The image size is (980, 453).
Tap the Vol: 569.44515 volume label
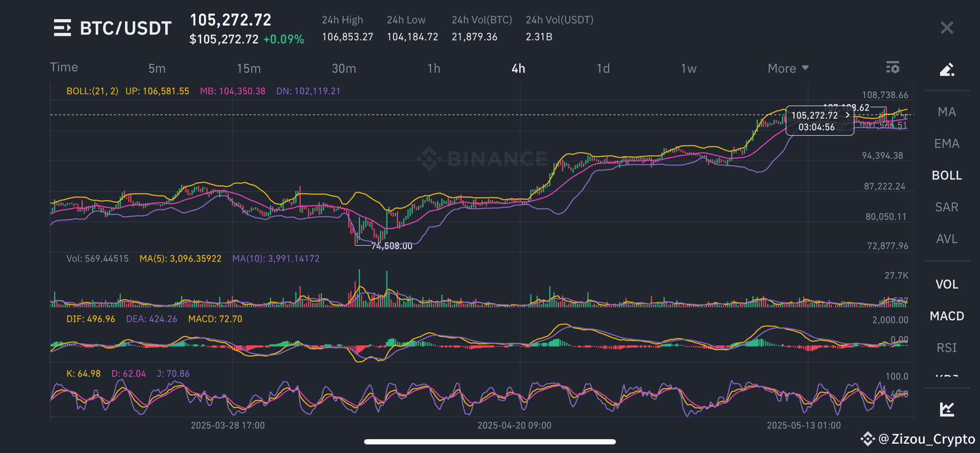pos(97,259)
